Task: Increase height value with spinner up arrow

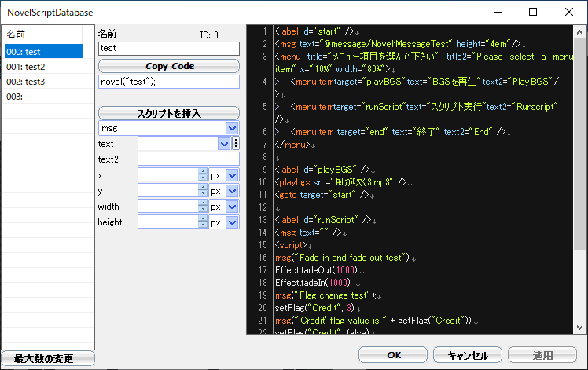Action: (x=203, y=218)
